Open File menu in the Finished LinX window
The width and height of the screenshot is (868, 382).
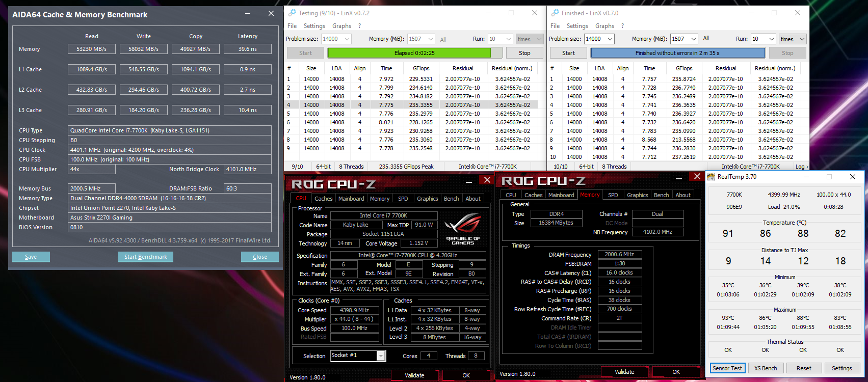(x=555, y=26)
